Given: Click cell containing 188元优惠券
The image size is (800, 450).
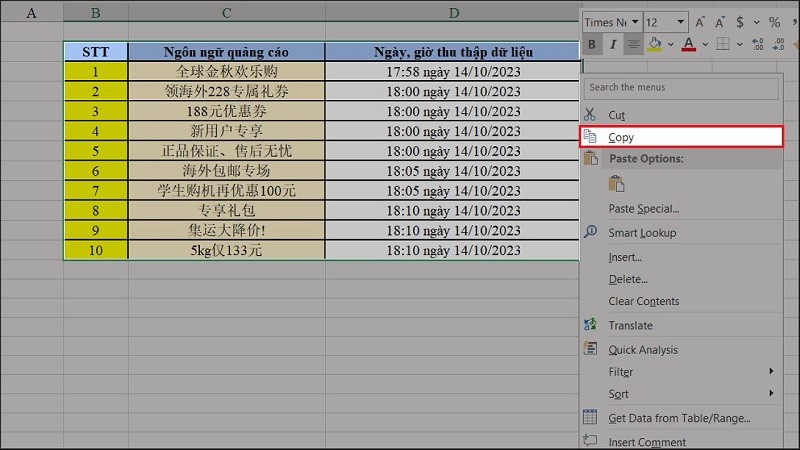Looking at the screenshot, I should point(227,111).
